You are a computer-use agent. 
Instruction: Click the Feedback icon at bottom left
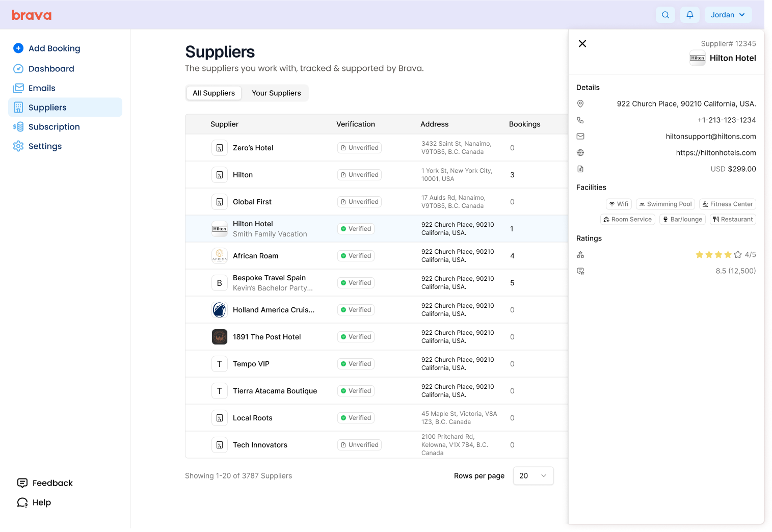coord(22,483)
